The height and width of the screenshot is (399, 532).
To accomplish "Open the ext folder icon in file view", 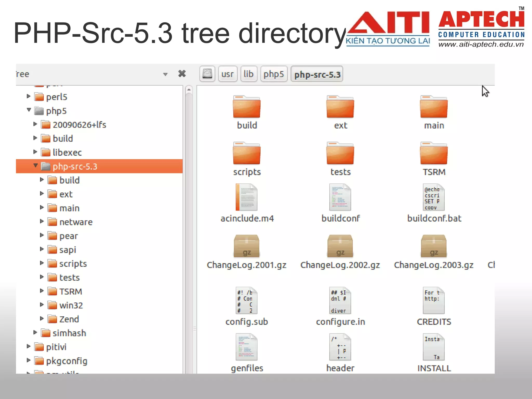I will click(x=340, y=107).
